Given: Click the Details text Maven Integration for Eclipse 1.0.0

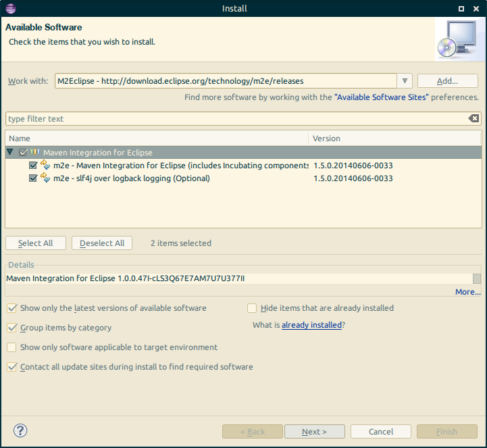Looking at the screenshot, I should click(x=126, y=278).
